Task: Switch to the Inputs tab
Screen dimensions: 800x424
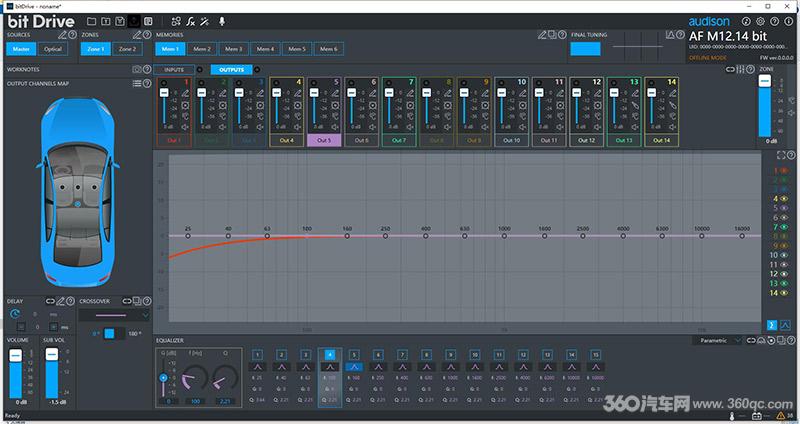Action: coord(174,69)
